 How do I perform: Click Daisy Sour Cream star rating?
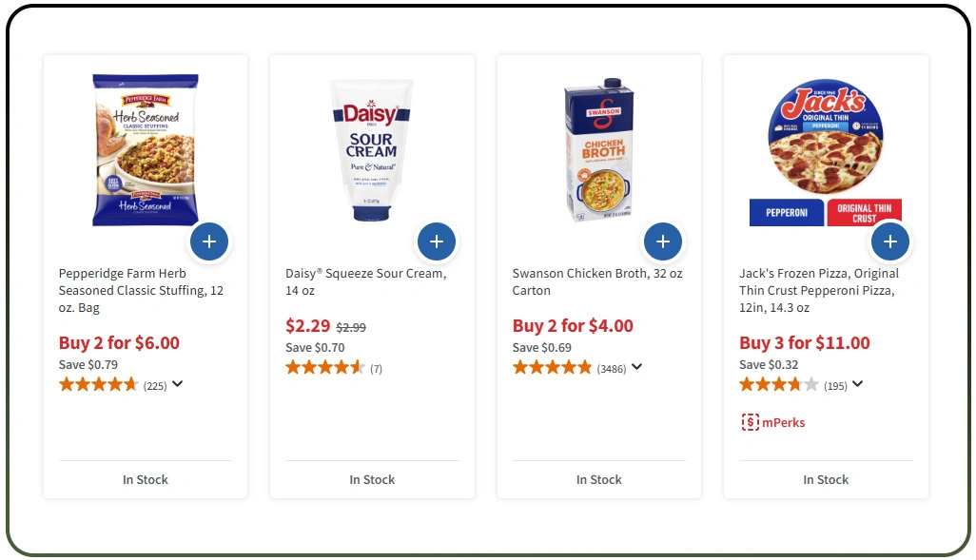click(x=325, y=368)
